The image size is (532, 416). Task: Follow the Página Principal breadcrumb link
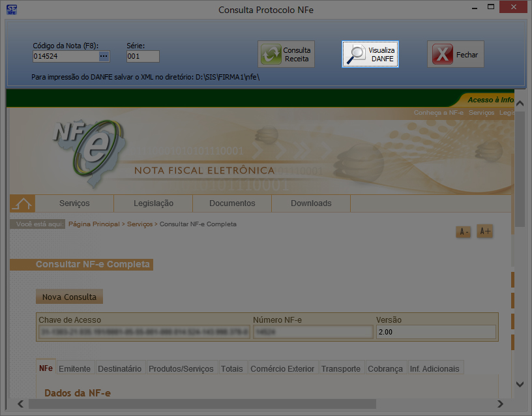point(94,224)
